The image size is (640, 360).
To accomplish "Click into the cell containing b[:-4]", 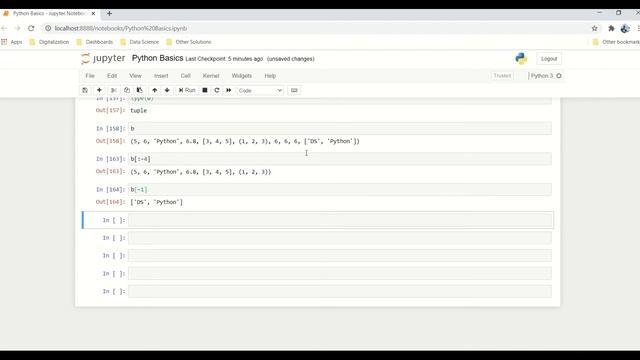I will (x=340, y=159).
